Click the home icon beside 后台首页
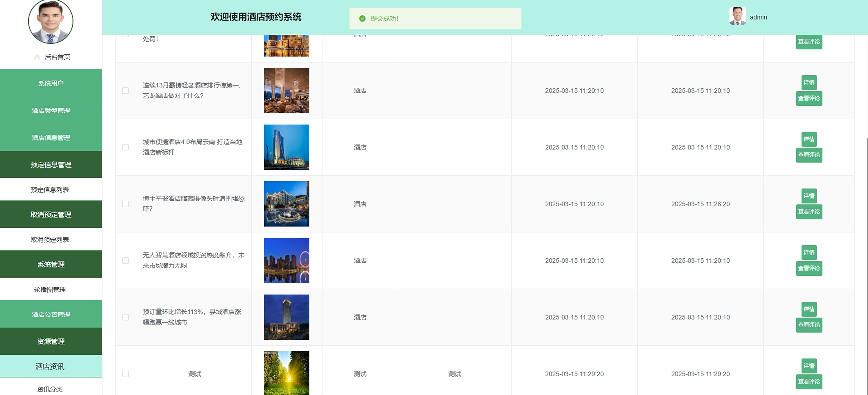 [37, 57]
